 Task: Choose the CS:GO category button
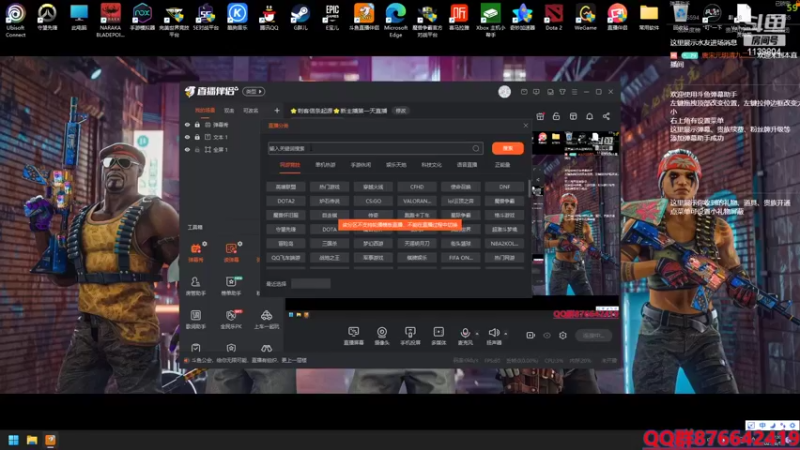[373, 201]
